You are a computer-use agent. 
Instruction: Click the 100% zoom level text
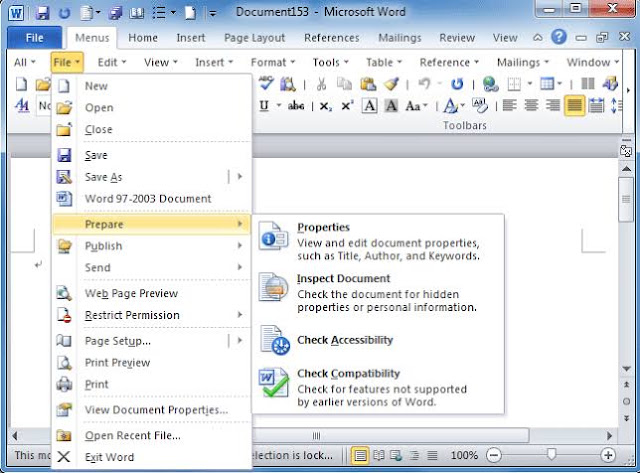pos(464,455)
